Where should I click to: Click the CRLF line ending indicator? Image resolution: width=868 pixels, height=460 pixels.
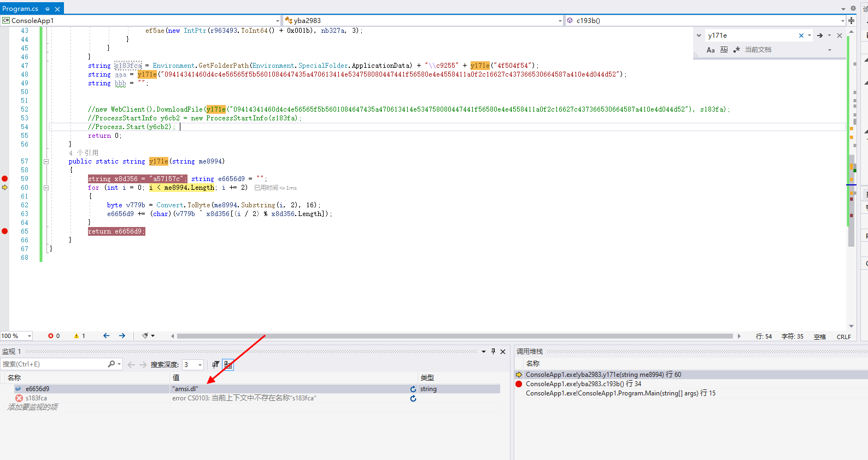point(844,337)
